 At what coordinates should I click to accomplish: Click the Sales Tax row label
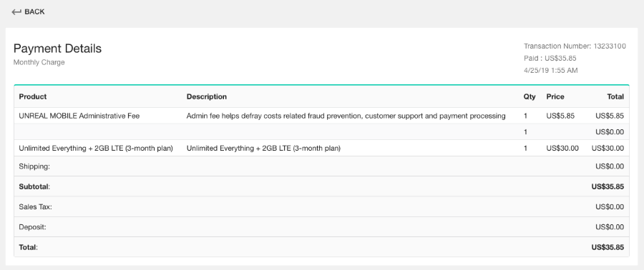click(x=35, y=207)
